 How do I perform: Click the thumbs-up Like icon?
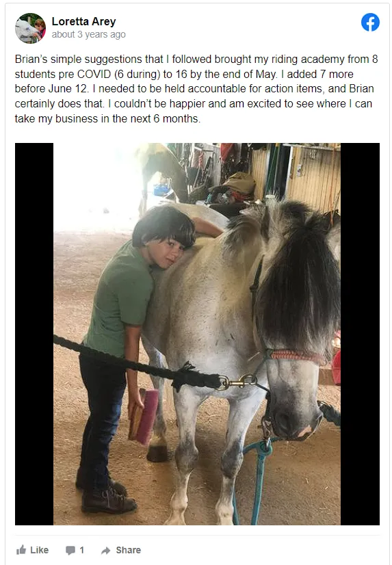pyautogui.click(x=21, y=550)
